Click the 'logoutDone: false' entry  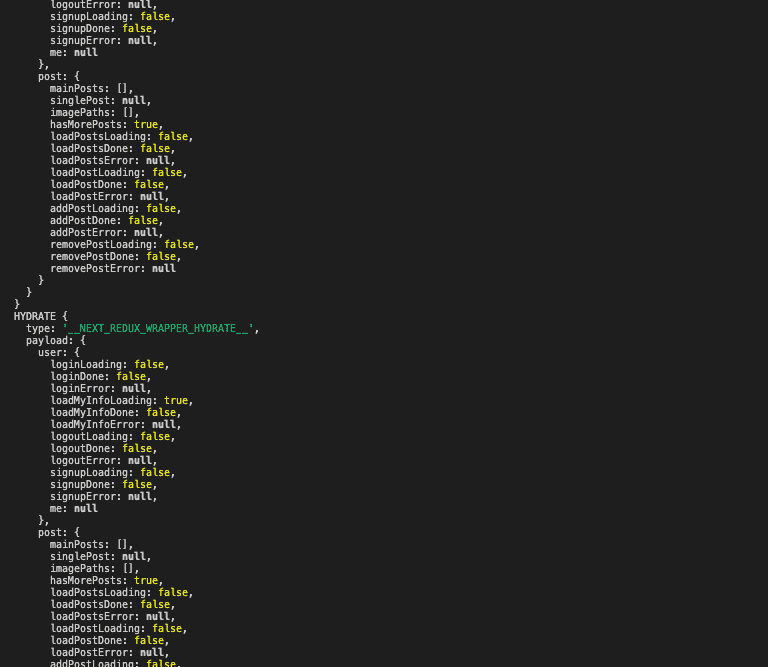coord(103,449)
